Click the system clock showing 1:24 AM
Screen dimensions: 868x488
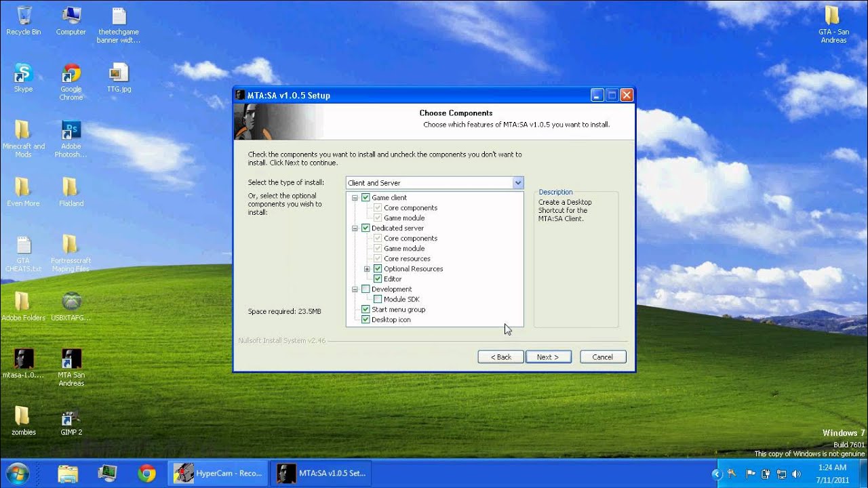tap(832, 468)
